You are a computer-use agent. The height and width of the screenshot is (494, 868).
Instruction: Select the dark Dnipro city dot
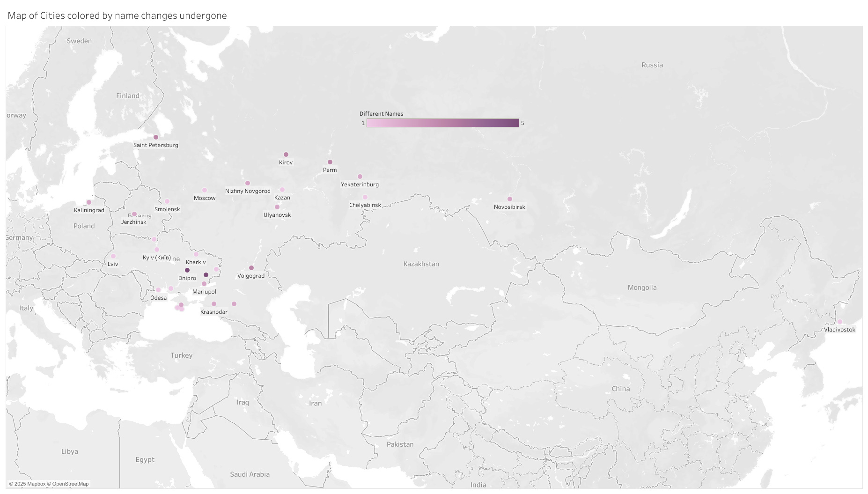coord(187,270)
